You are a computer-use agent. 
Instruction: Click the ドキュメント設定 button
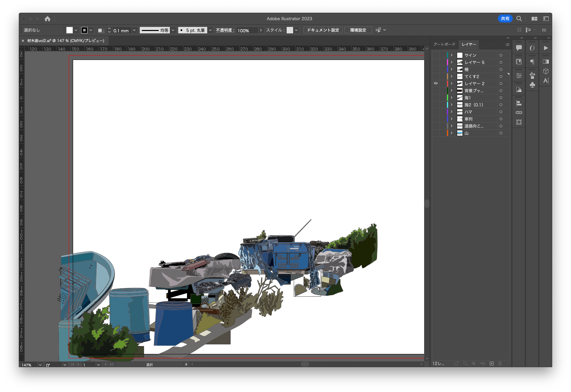pos(323,30)
